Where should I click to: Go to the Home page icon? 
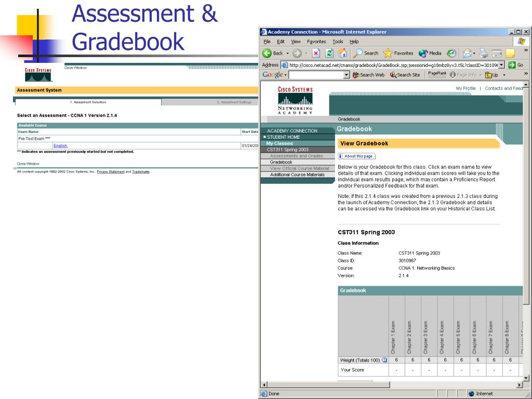pos(343,54)
